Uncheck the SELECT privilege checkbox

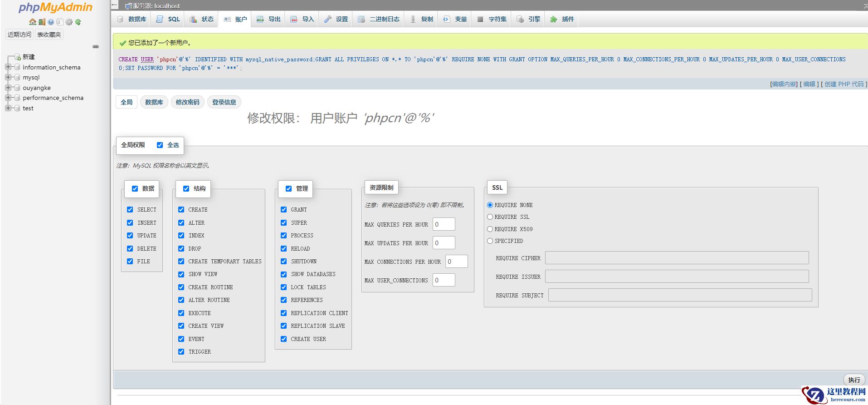coord(130,210)
